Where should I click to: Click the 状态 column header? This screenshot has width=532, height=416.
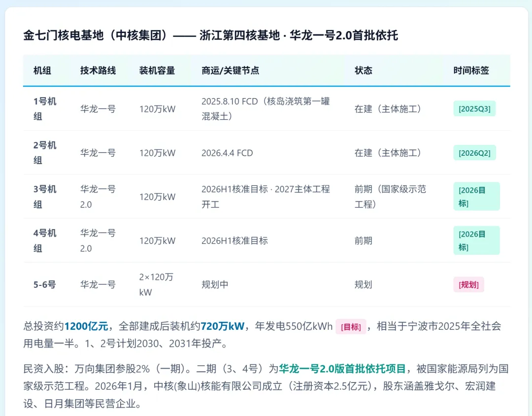tap(364, 70)
